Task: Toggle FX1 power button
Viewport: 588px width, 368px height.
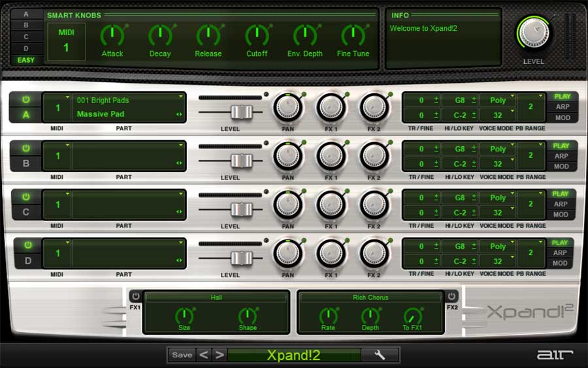Action: [x=135, y=296]
